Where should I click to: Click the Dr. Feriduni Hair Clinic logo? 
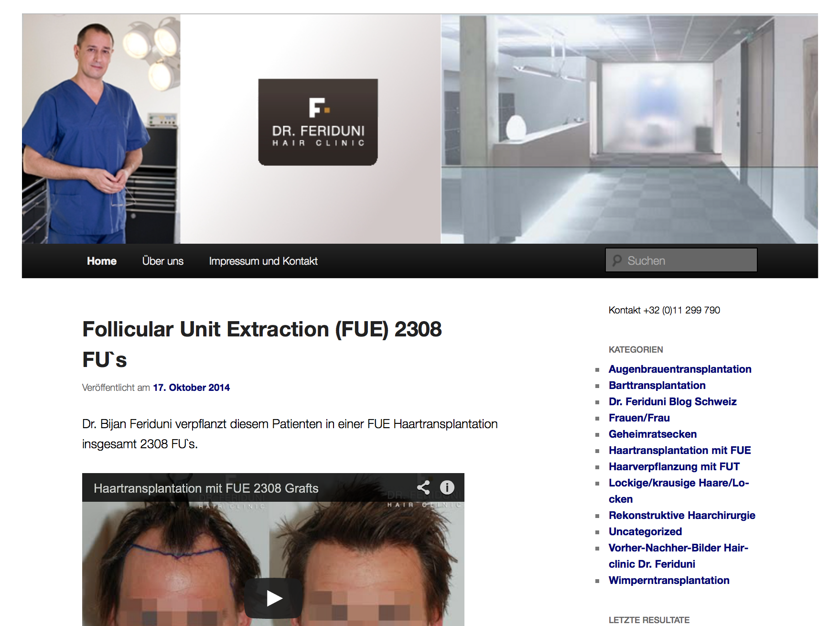tap(318, 122)
